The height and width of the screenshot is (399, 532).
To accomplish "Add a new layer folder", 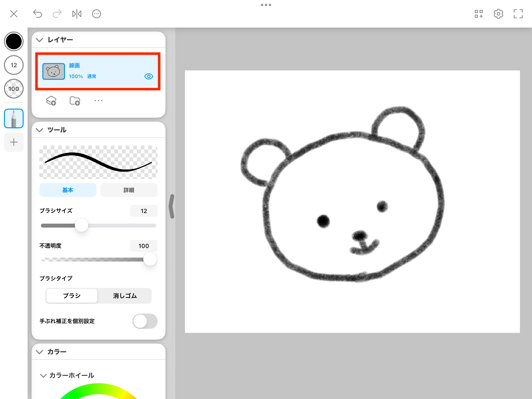I will [75, 101].
